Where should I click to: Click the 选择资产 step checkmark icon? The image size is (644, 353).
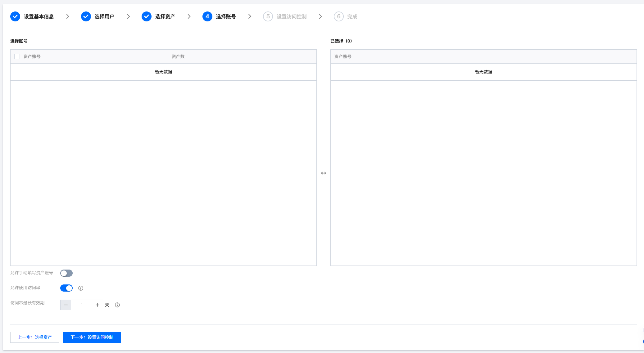click(147, 16)
